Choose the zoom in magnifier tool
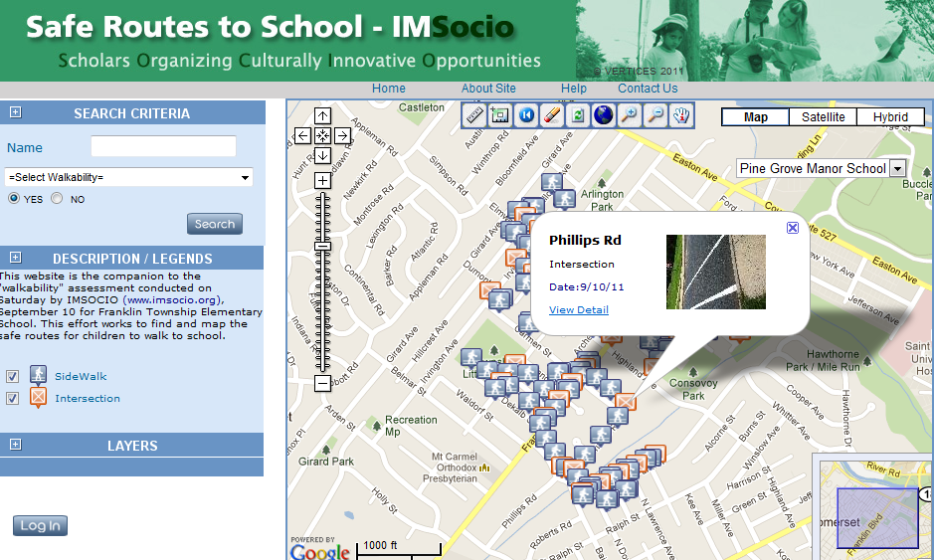Image resolution: width=934 pixels, height=560 pixels. pos(629,115)
